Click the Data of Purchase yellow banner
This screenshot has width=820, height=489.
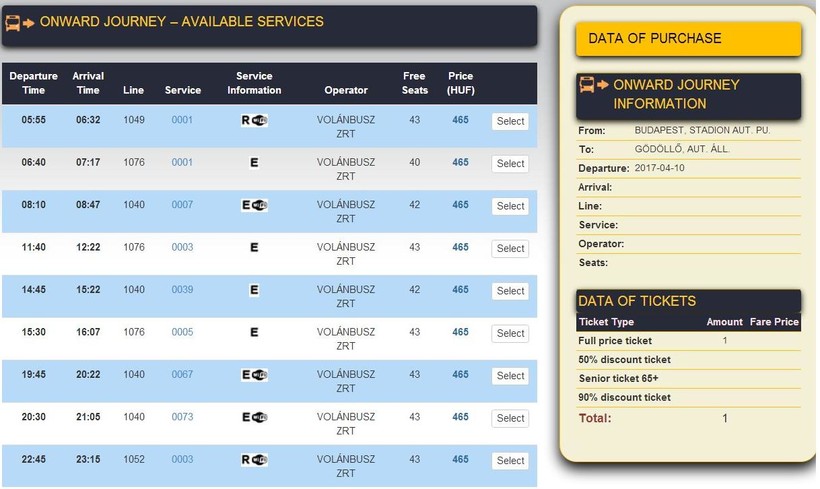(688, 39)
